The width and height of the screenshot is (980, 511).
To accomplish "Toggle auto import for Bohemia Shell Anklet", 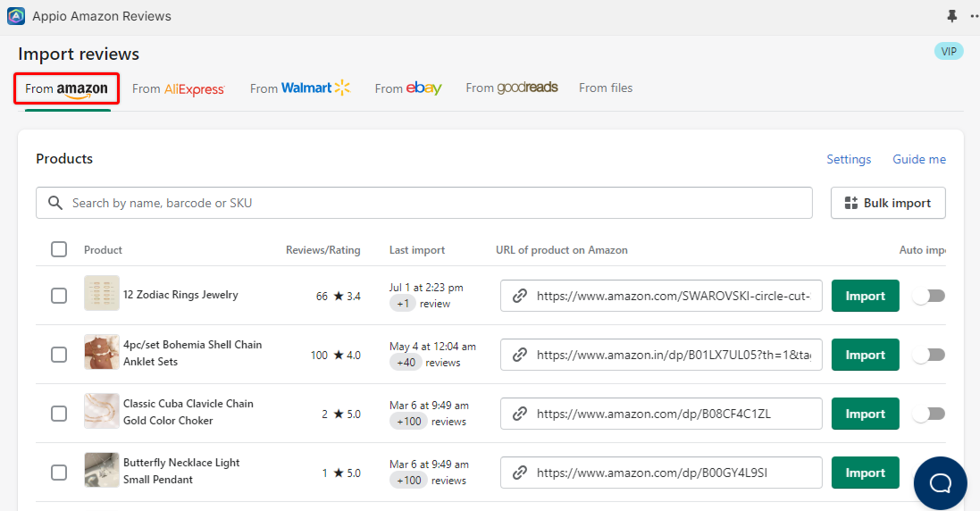I will click(929, 355).
